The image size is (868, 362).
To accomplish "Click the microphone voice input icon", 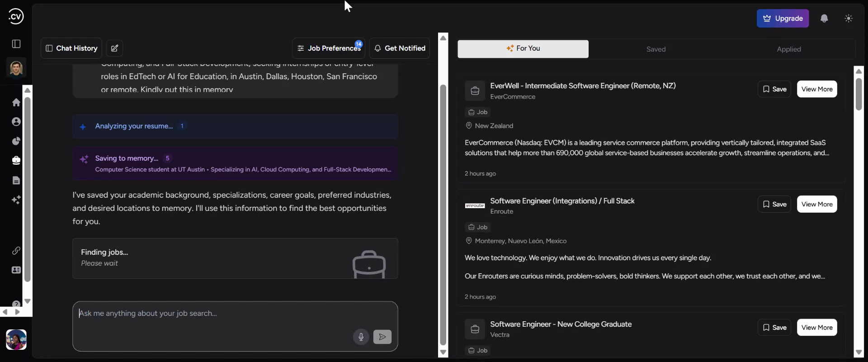I will [x=361, y=337].
